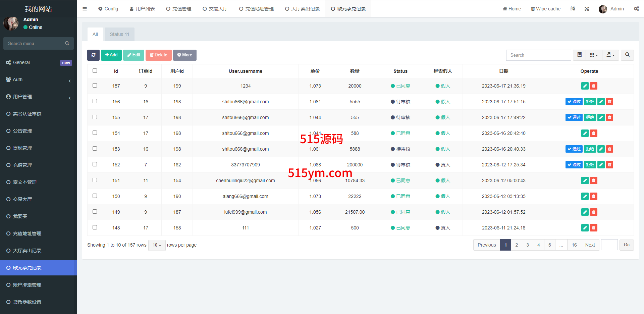Viewport: 644px width, 314px height.
Task: Tick the checkbox for row Id 156
Action: [95, 101]
